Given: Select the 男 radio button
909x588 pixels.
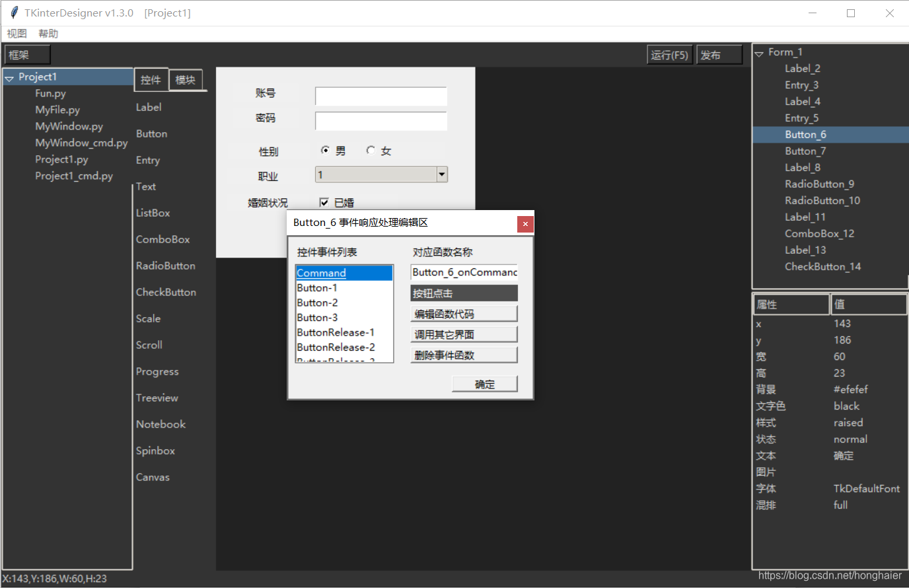Looking at the screenshot, I should [325, 151].
